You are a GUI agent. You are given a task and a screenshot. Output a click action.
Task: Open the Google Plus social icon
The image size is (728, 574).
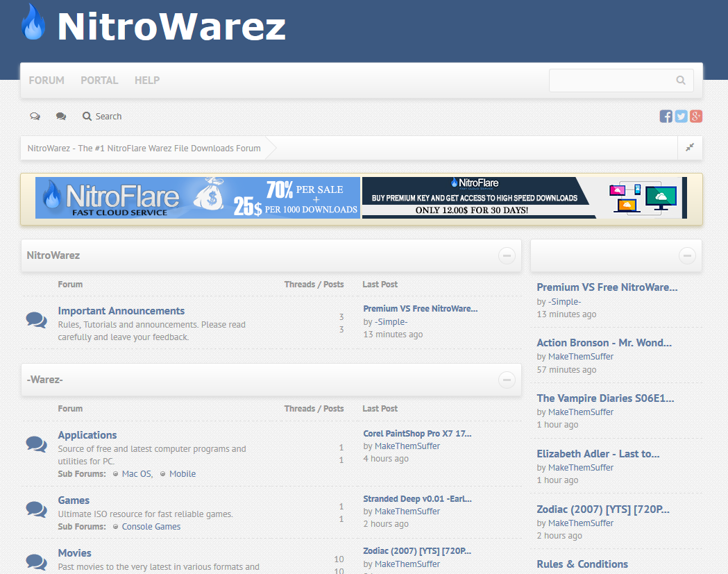click(696, 117)
